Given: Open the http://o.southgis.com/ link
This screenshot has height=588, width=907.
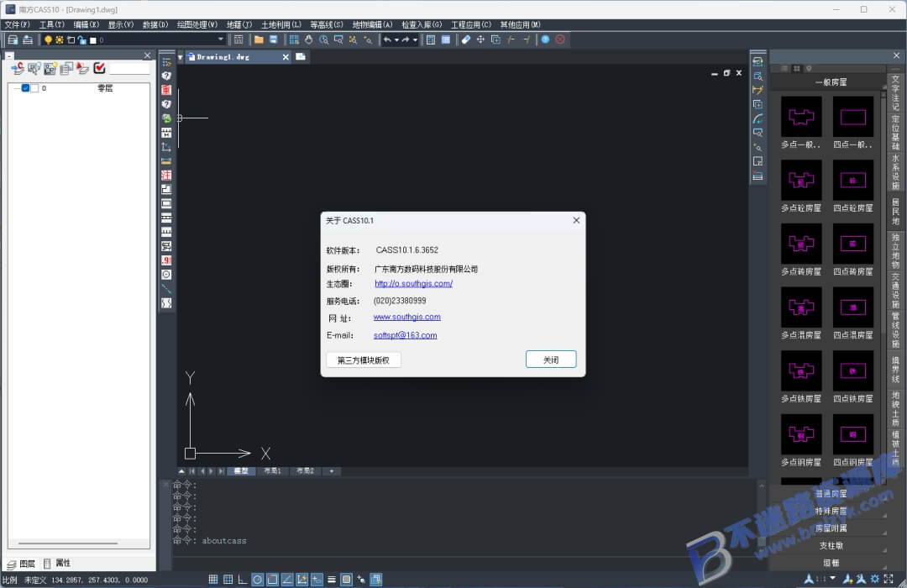Looking at the screenshot, I should click(x=413, y=284).
